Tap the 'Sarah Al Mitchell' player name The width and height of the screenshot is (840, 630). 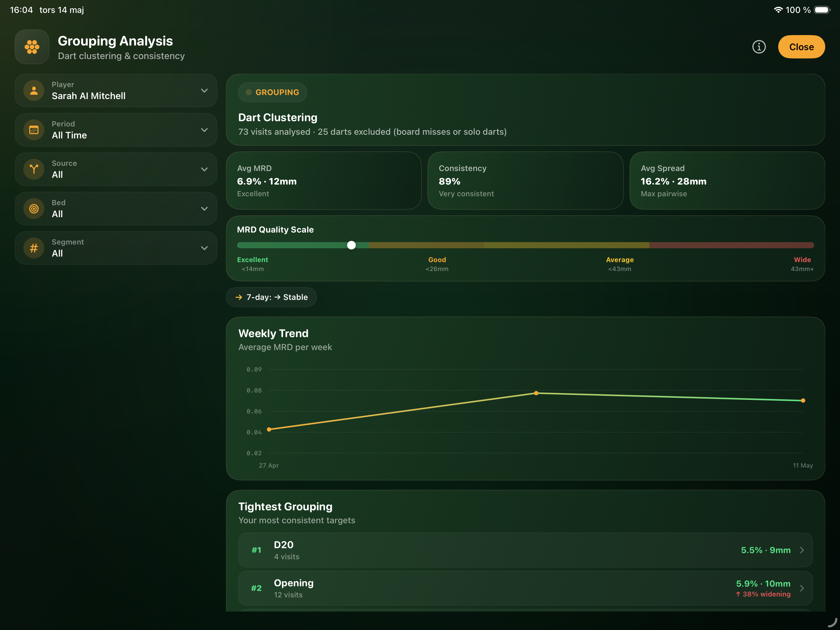click(89, 96)
